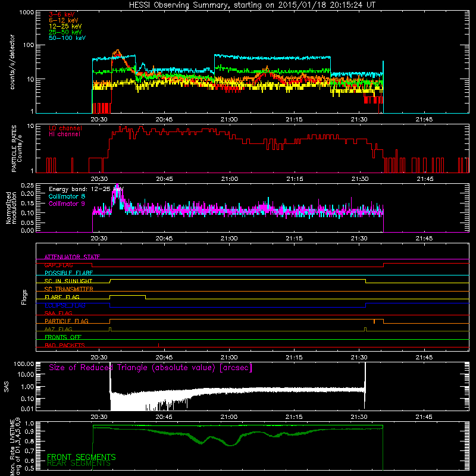
Task: Click the 'FRONTS_OFF' flag label
Action: pos(63,337)
